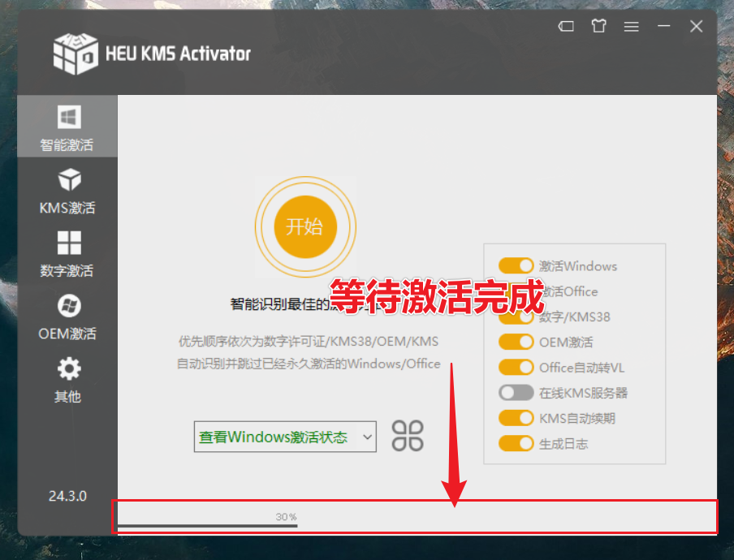Click the 优先顺序依次为数字许可证 description line

(308, 342)
